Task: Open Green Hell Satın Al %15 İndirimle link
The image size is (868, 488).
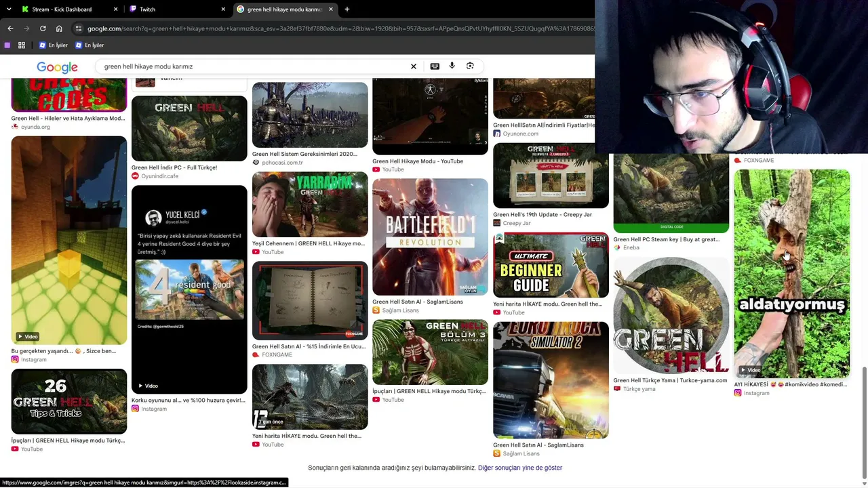Action: coord(309,346)
